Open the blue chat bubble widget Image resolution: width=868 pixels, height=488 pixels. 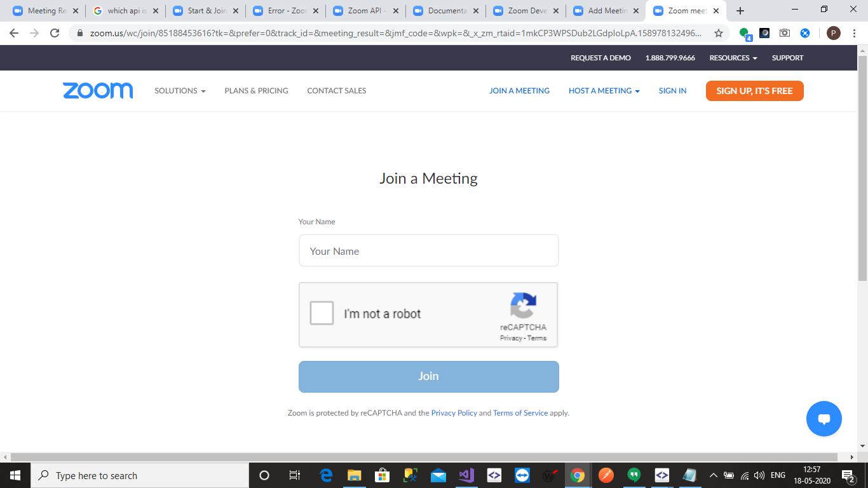click(x=824, y=419)
